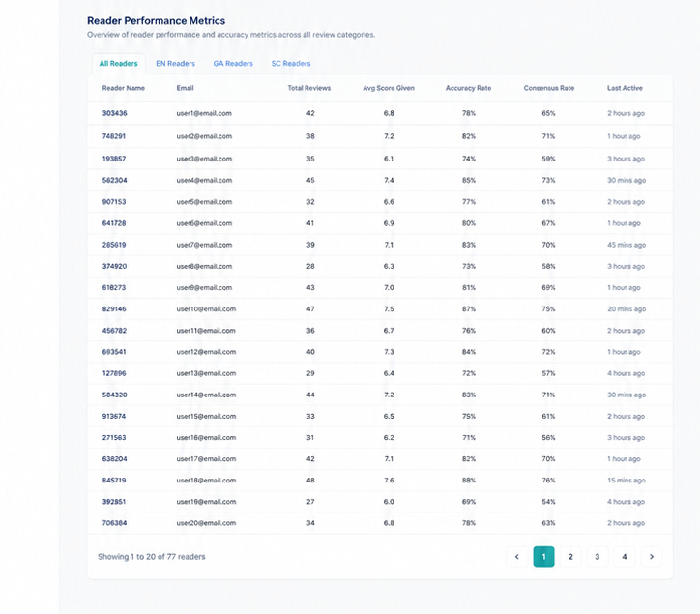Click total reviews value 48

310,481
